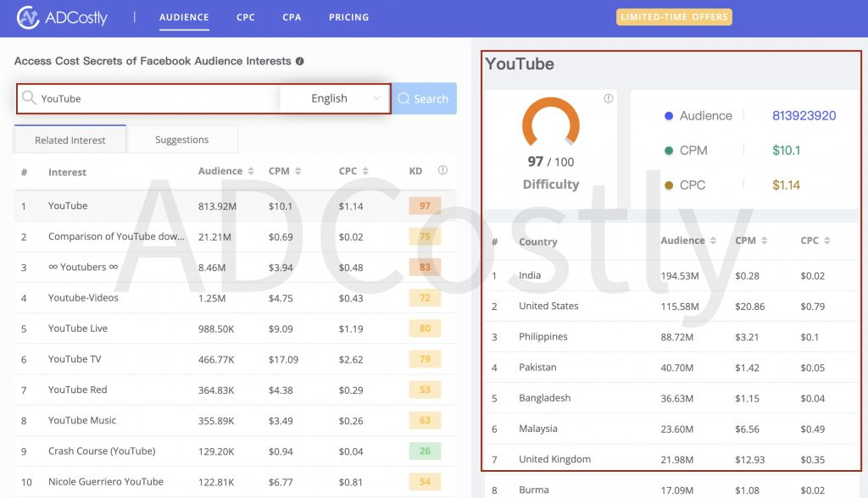
Task: Select the Pakistan country row
Action: [671, 368]
